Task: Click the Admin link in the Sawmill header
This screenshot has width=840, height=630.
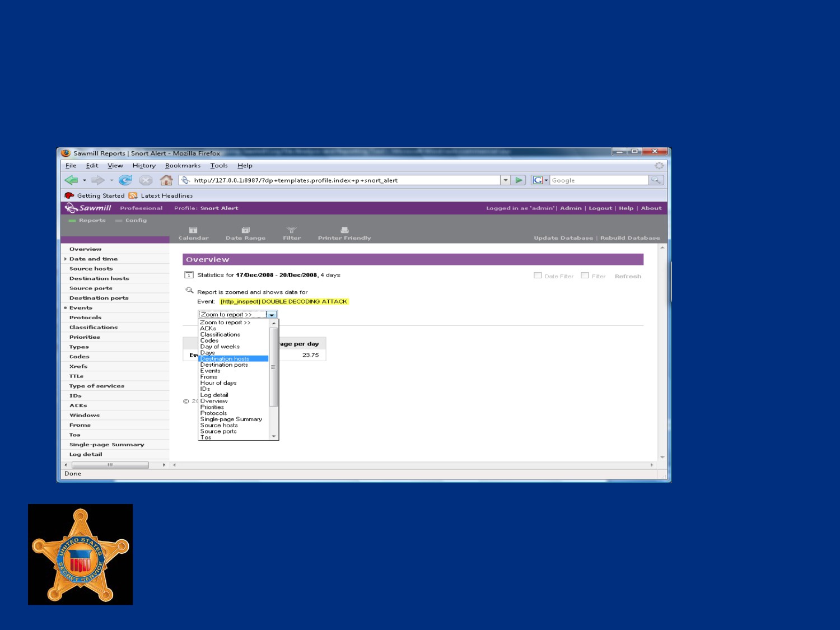Action: 571,208
